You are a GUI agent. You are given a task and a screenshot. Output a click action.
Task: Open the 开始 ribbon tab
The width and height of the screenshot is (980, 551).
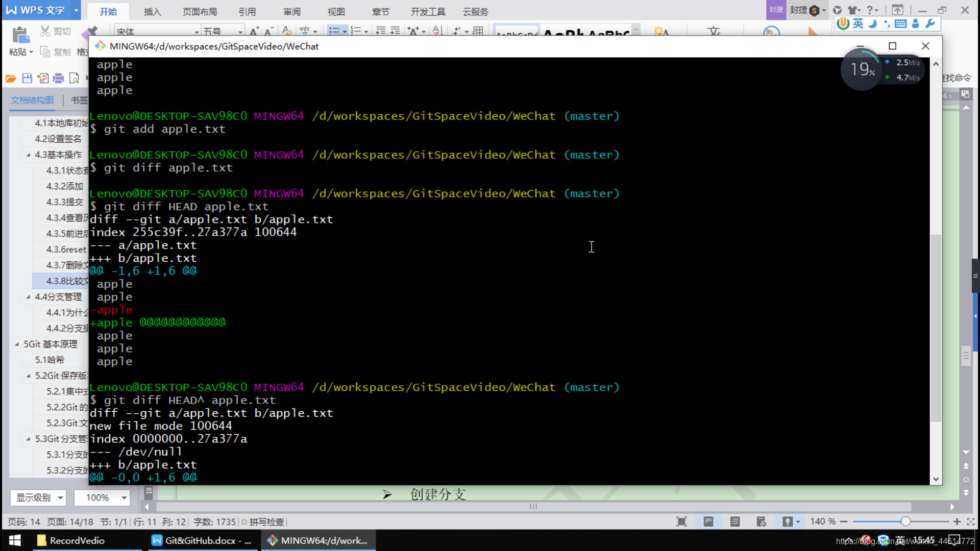(108, 11)
